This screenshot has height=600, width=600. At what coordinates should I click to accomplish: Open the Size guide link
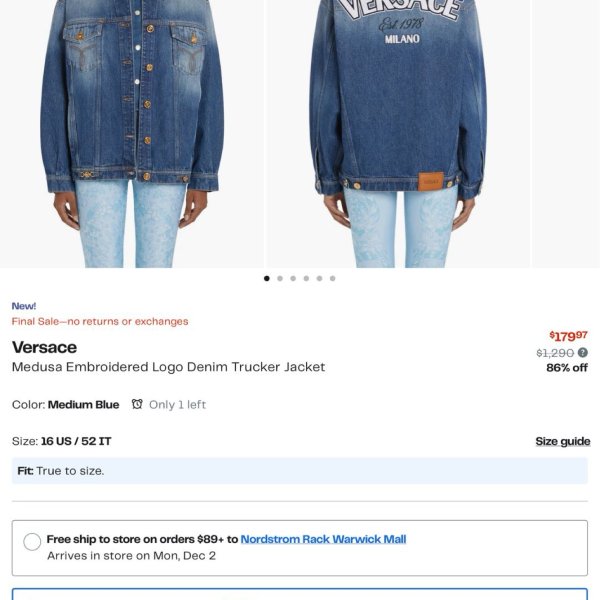click(x=562, y=441)
